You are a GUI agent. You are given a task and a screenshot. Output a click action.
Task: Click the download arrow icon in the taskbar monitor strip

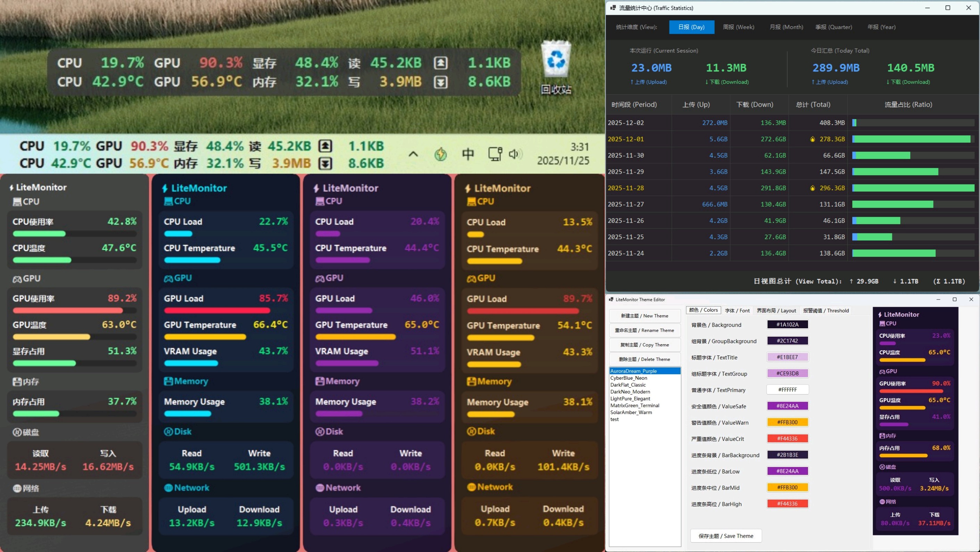point(326,163)
